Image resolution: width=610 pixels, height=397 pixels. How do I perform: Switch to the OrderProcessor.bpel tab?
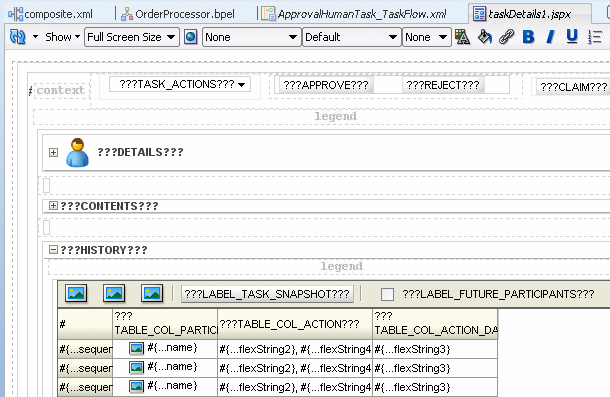pyautogui.click(x=178, y=14)
